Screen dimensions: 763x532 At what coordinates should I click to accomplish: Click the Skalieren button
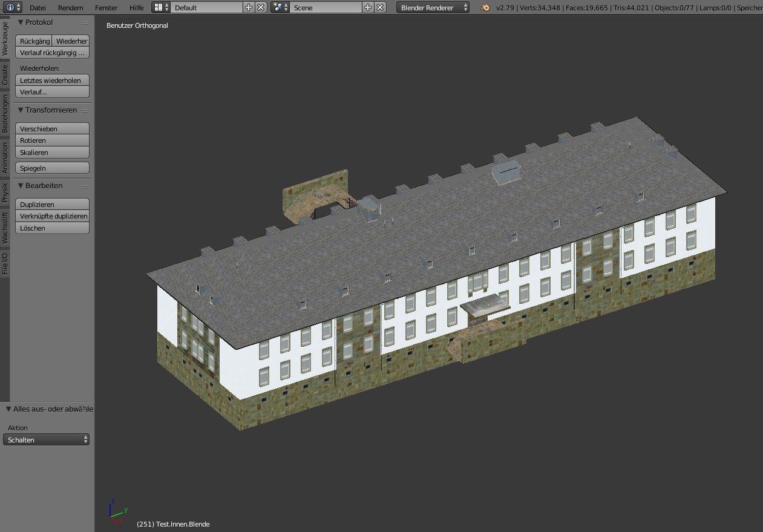52,152
